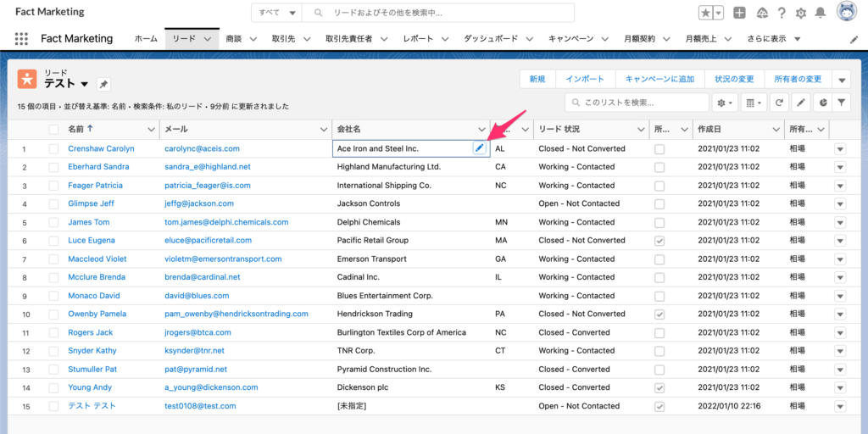Open the App Launcher grid icon
Screen dimensions: 868x434
pos(22,39)
